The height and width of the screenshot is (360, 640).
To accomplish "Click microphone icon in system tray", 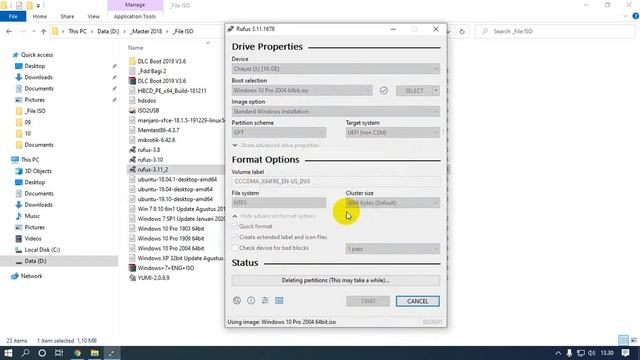I will (569, 353).
